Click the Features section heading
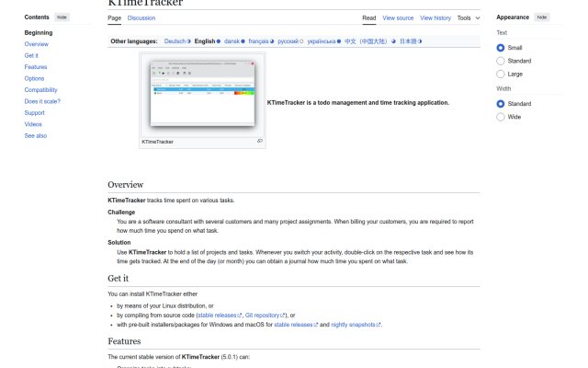588x368 pixels. (124, 341)
